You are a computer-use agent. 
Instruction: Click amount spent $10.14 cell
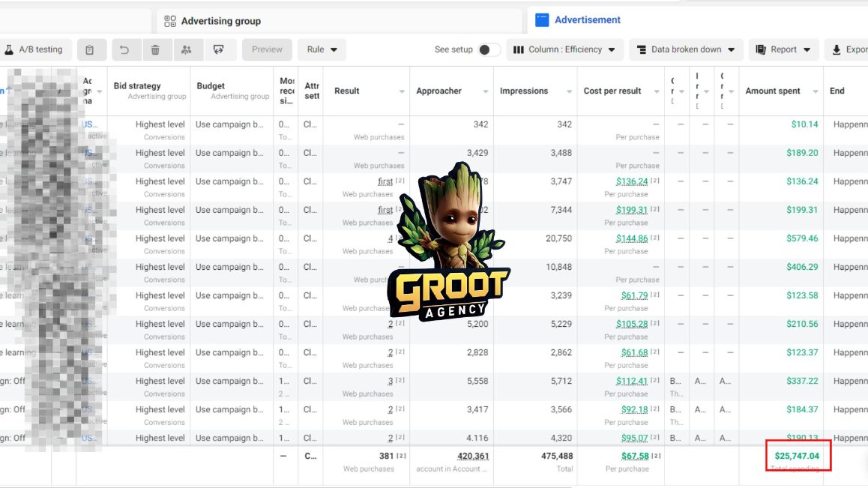pyautogui.click(x=804, y=124)
